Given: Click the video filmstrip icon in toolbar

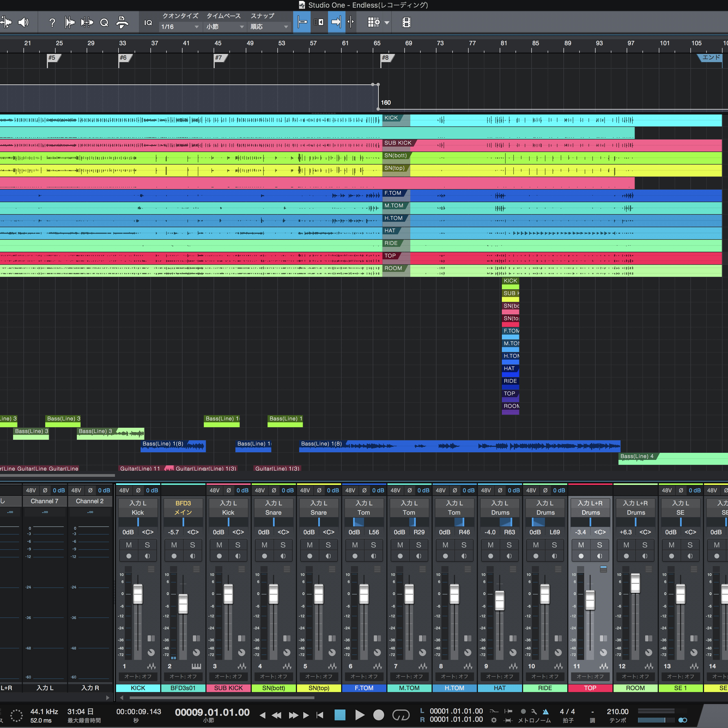Looking at the screenshot, I should pos(406,23).
